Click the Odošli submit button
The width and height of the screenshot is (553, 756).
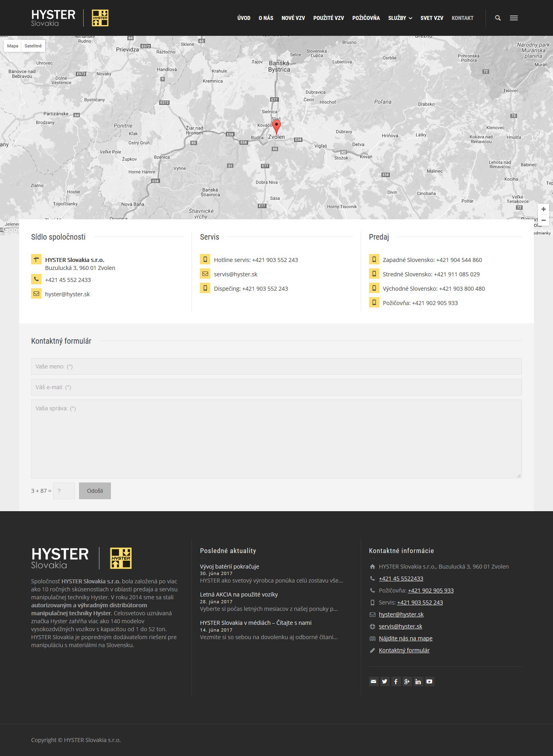95,491
